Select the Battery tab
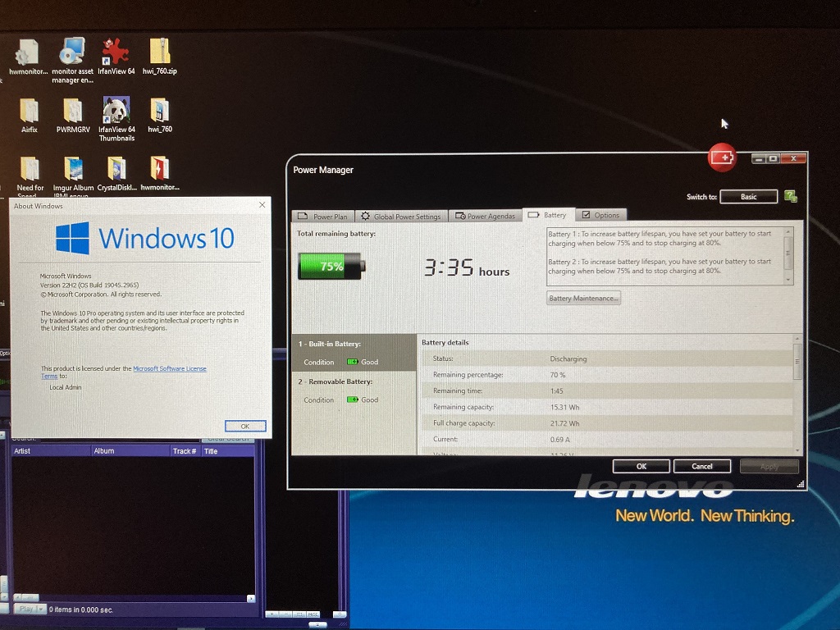This screenshot has height=630, width=840. coord(547,215)
